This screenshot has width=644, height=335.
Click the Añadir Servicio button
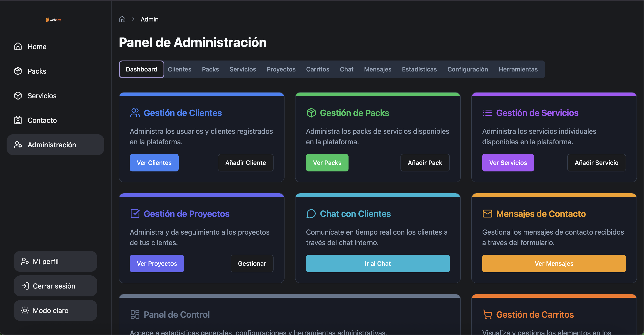tap(596, 162)
